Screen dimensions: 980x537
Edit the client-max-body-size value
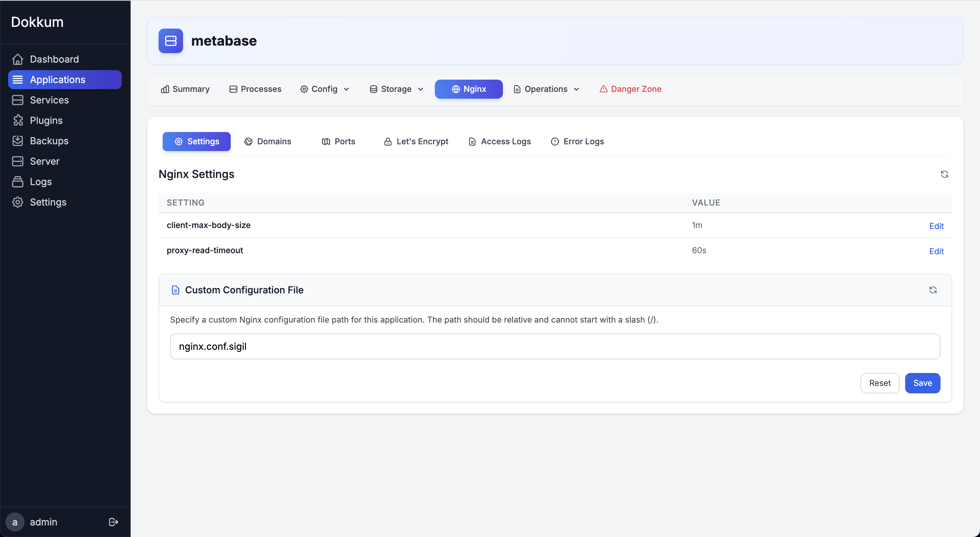pyautogui.click(x=936, y=226)
